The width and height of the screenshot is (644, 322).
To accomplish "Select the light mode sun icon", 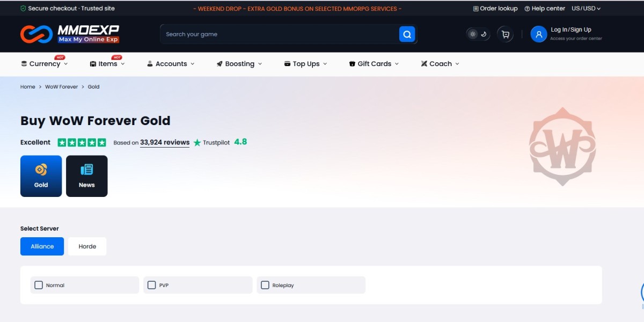I will click(473, 34).
